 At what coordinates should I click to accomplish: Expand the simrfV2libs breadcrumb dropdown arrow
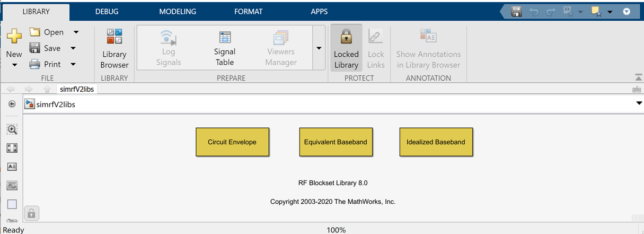coord(639,104)
